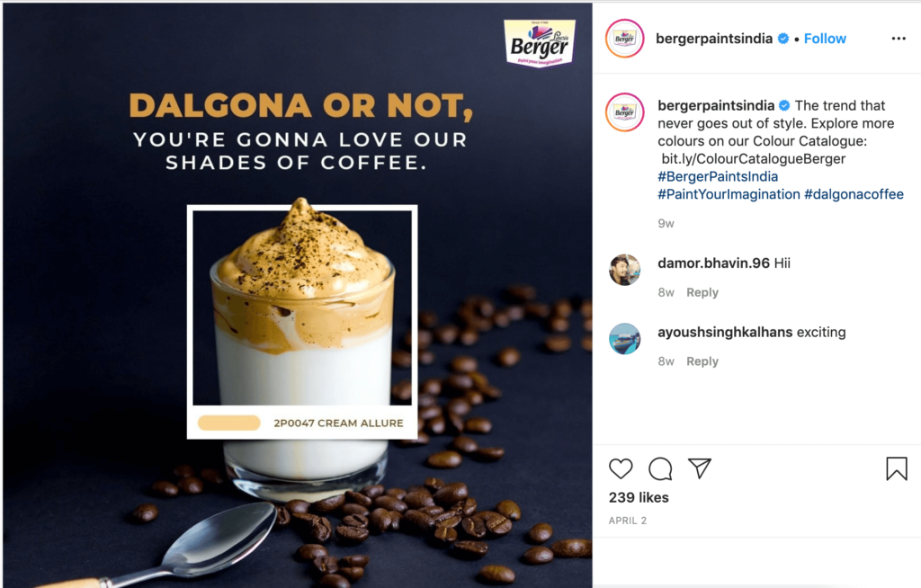Click the bergerpaintsindia avatar in the header
921x588 pixels.
pyautogui.click(x=625, y=39)
